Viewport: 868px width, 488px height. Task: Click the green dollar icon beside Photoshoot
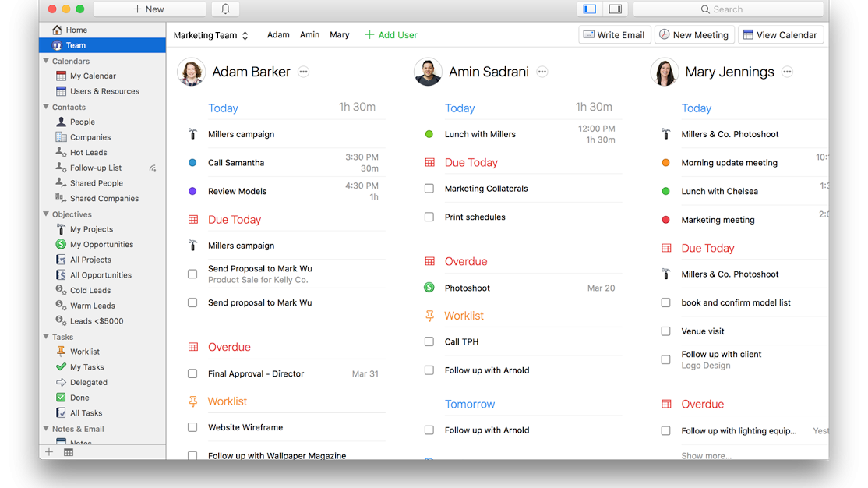click(429, 288)
